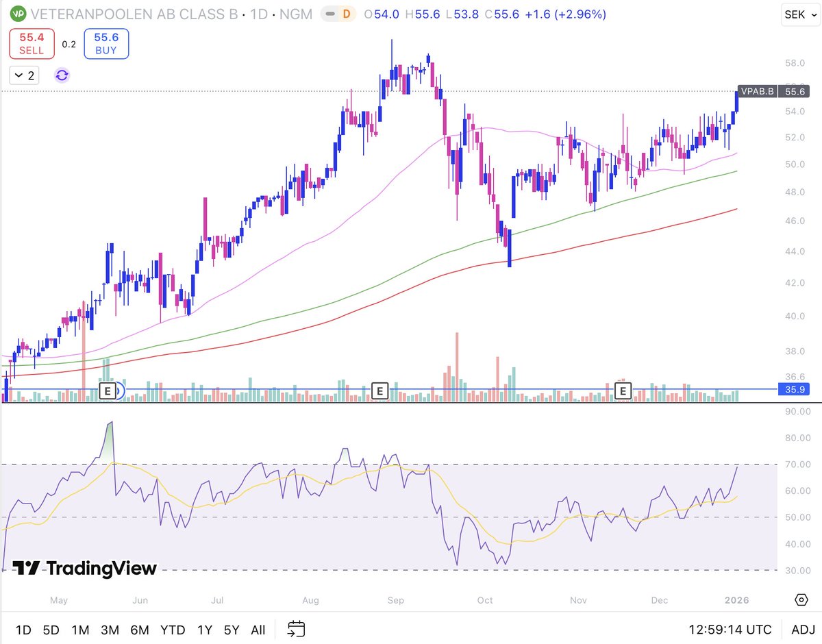Select the All time range

click(x=258, y=630)
